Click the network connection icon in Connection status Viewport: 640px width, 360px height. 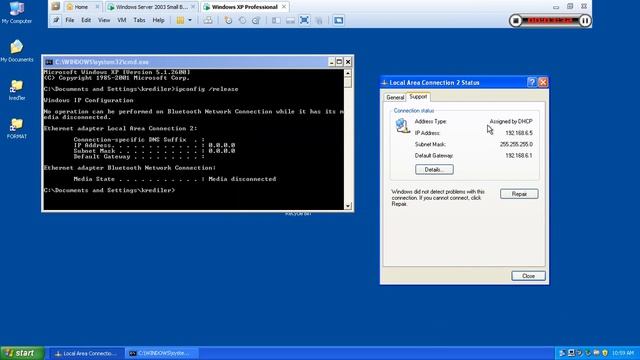tap(402, 126)
